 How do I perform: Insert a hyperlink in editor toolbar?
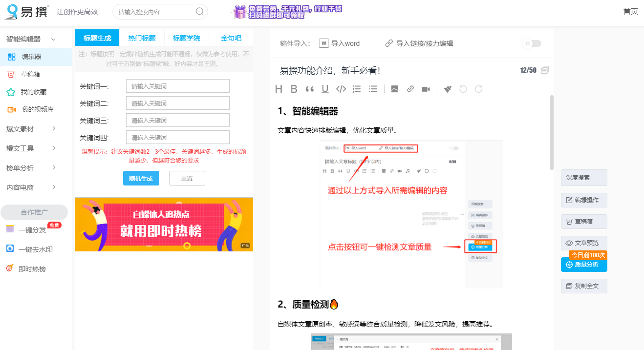[410, 89]
